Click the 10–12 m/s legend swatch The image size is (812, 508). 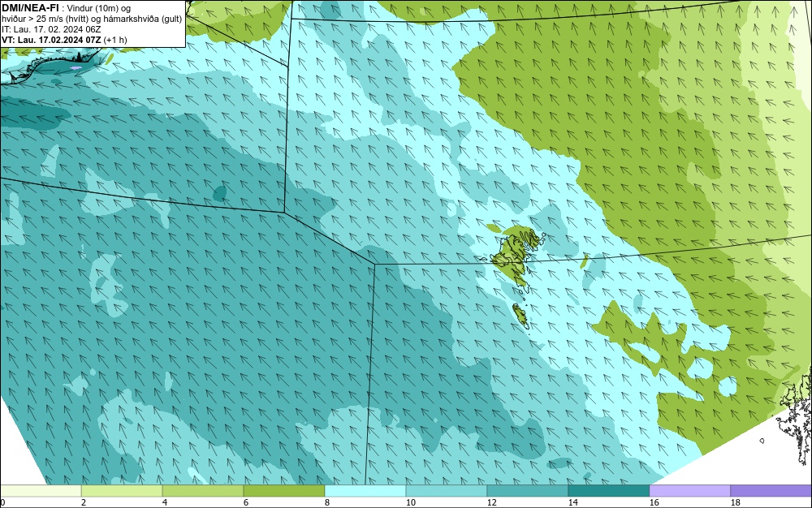pyautogui.click(x=447, y=491)
